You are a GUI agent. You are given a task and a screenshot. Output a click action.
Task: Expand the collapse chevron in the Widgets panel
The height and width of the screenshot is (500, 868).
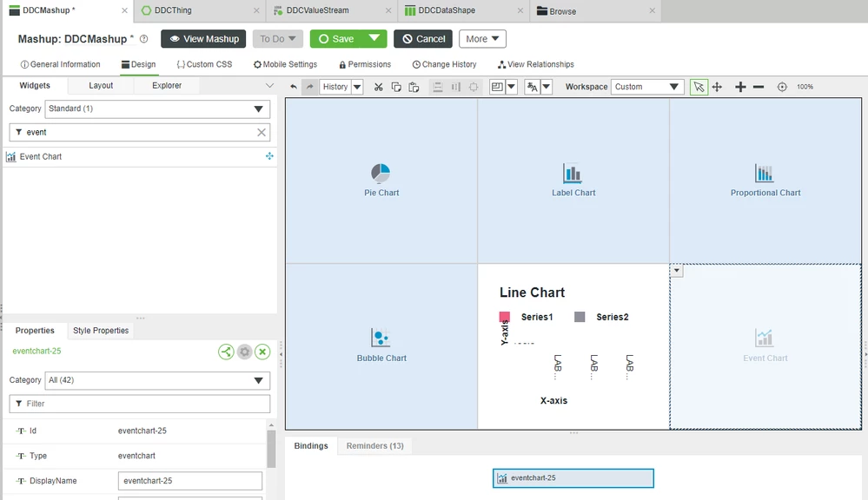click(x=269, y=86)
